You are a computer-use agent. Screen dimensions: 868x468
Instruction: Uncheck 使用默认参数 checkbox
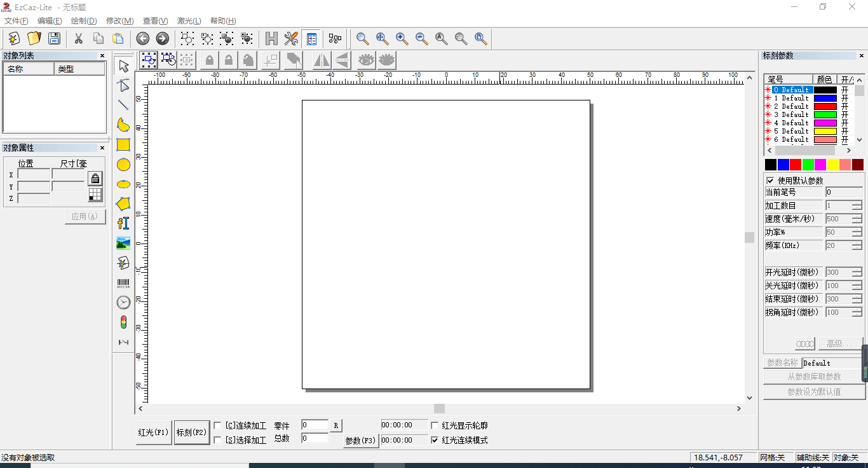tap(770, 181)
